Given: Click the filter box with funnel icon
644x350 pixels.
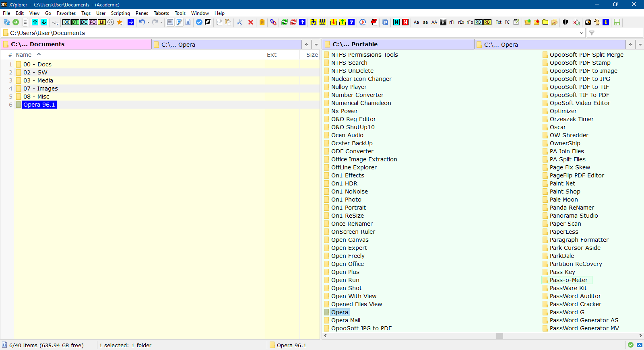Looking at the screenshot, I should (615, 33).
